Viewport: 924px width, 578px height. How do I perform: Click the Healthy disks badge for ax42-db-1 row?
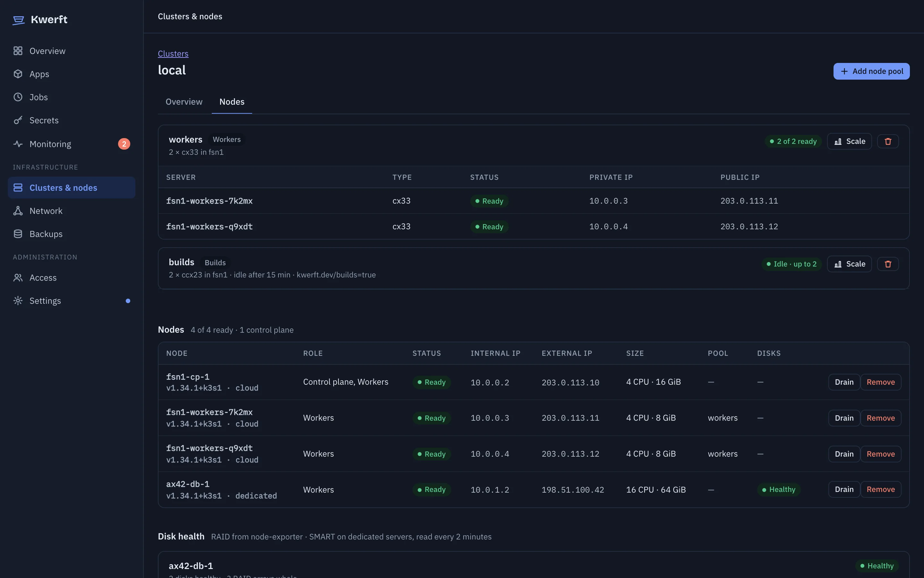779,490
